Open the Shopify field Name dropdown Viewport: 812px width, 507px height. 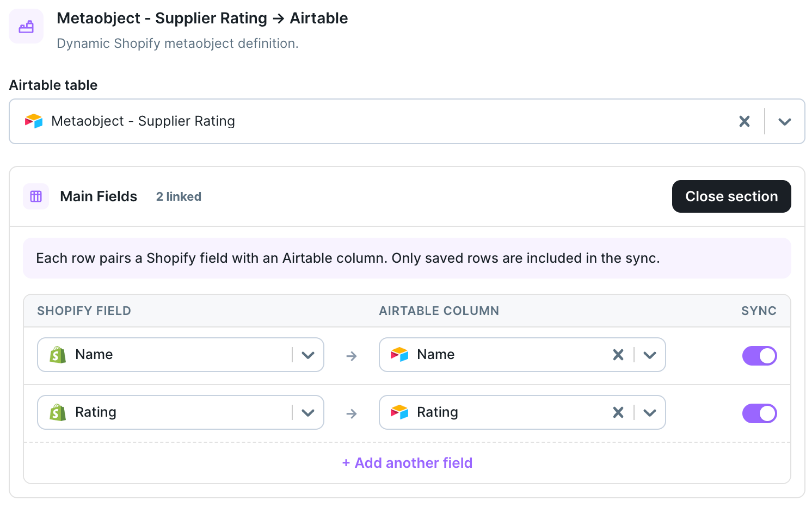[x=181, y=355]
